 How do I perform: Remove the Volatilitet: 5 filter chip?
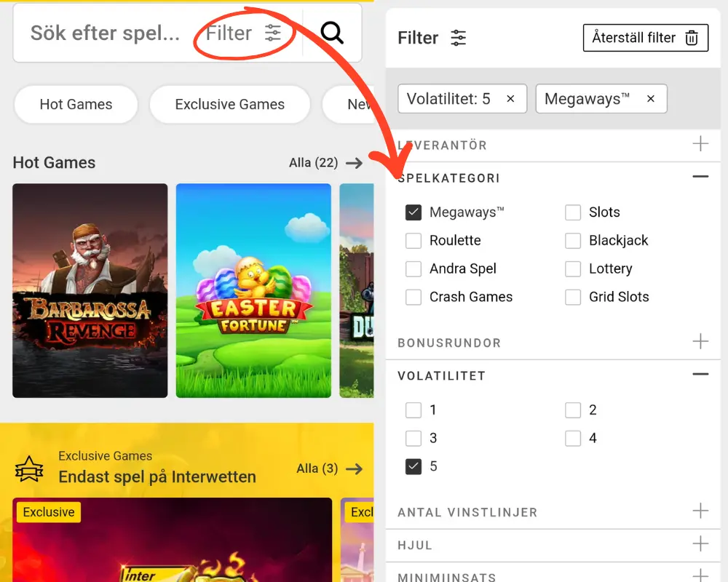point(510,98)
